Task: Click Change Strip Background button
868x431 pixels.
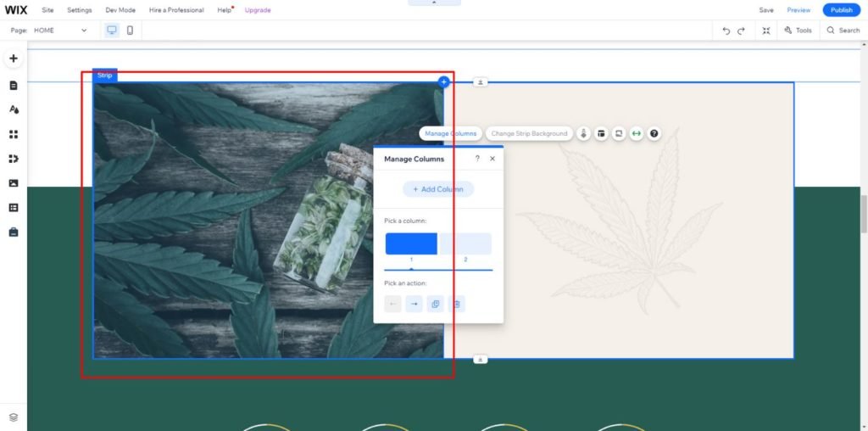Action: [x=529, y=133]
